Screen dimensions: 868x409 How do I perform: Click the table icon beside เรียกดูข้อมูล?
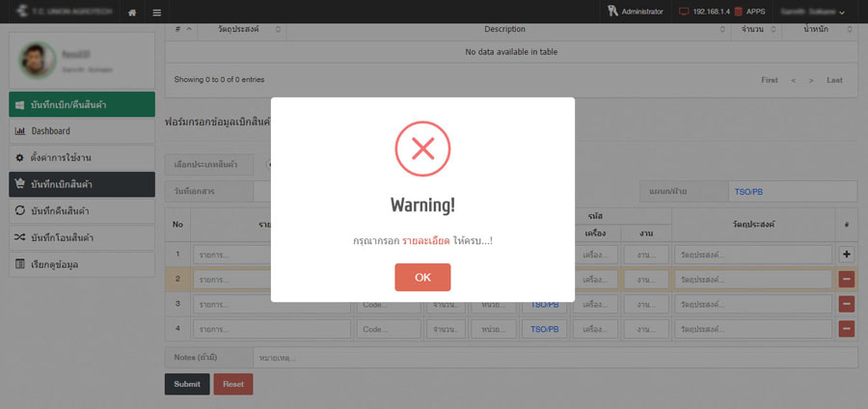point(20,264)
